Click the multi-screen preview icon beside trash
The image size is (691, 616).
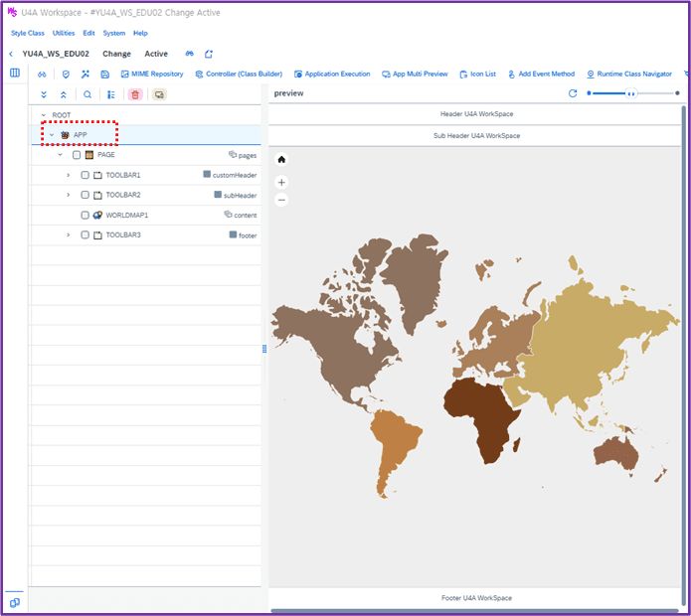pos(159,94)
